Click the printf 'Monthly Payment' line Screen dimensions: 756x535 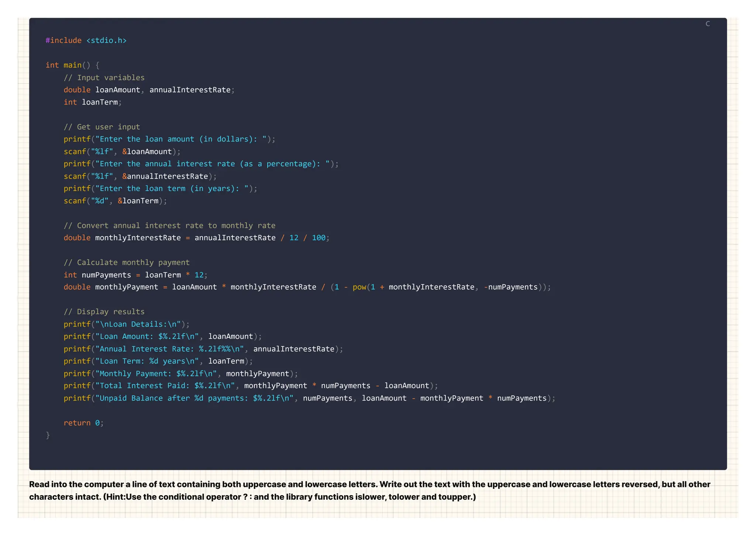tap(181, 374)
